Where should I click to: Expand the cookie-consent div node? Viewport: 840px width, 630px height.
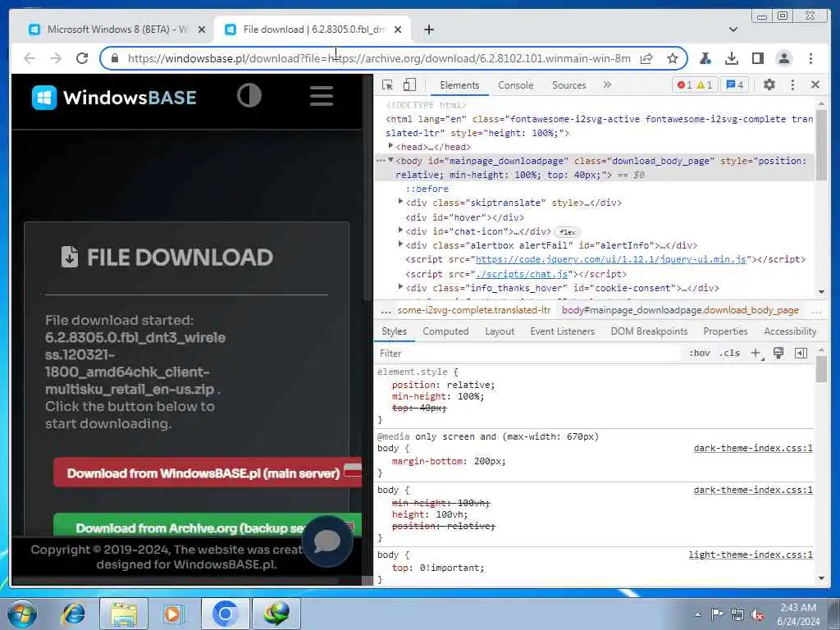(400, 288)
